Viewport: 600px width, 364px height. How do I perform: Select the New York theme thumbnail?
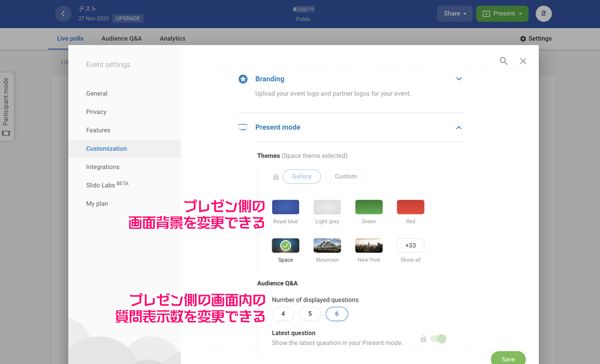click(369, 245)
